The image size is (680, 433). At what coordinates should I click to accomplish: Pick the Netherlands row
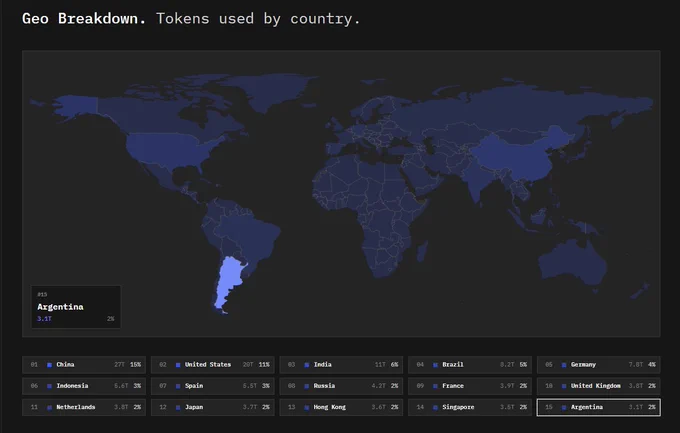84,407
